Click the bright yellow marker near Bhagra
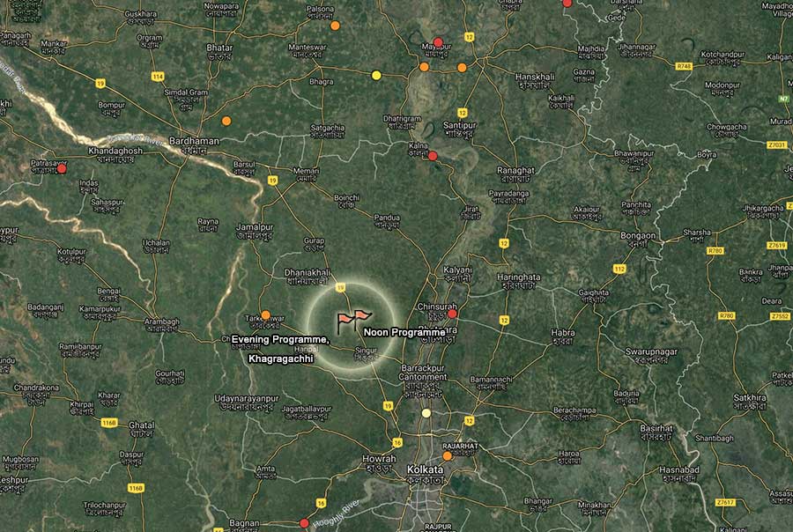Screen dimensions: 793x532 click(376, 76)
